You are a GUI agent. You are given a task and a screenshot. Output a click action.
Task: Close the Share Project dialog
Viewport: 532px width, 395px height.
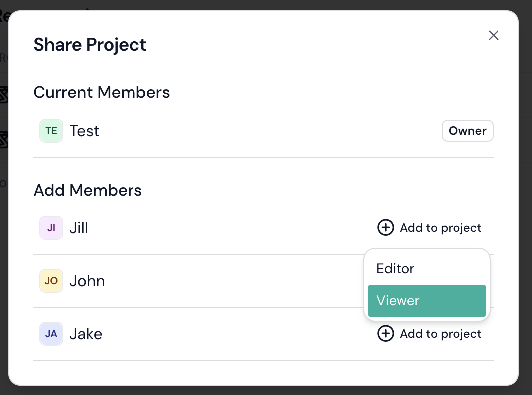tap(493, 35)
